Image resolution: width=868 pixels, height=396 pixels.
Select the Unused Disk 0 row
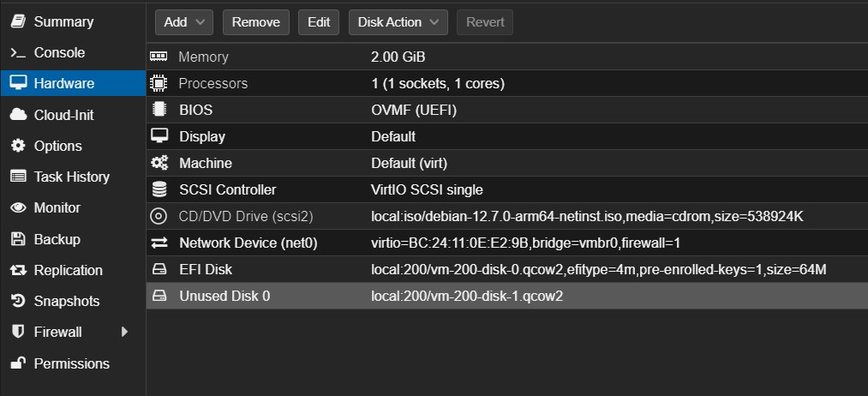click(x=507, y=296)
